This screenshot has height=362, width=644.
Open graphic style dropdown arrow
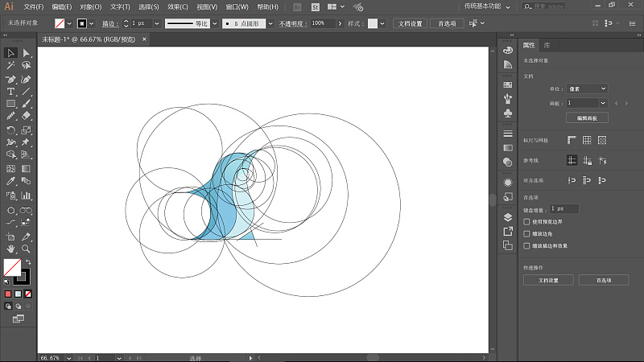382,24
